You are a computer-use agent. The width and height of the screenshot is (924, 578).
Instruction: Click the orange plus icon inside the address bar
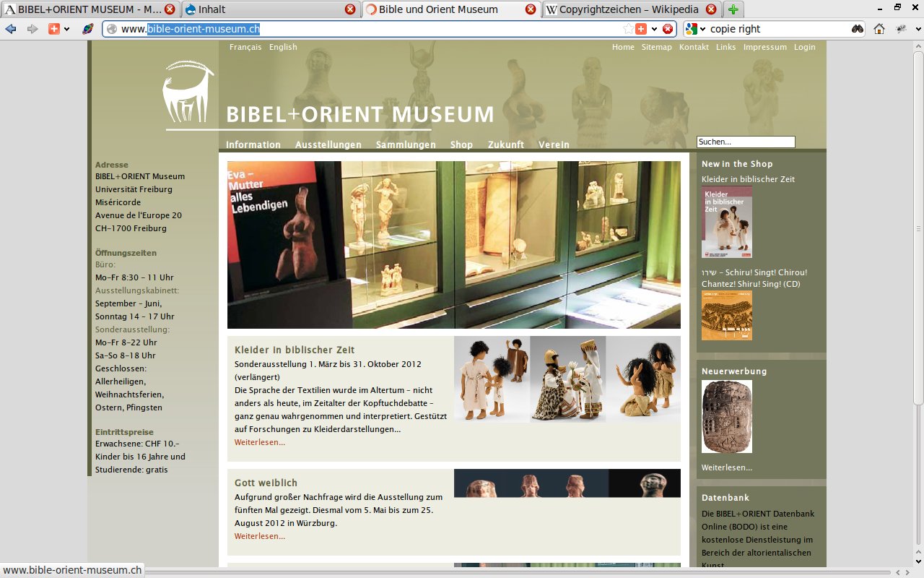click(x=641, y=29)
